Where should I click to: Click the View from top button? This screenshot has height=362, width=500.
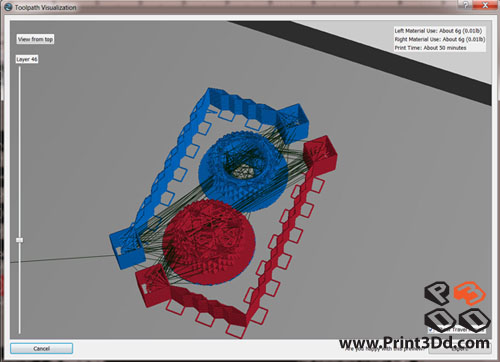35,39
